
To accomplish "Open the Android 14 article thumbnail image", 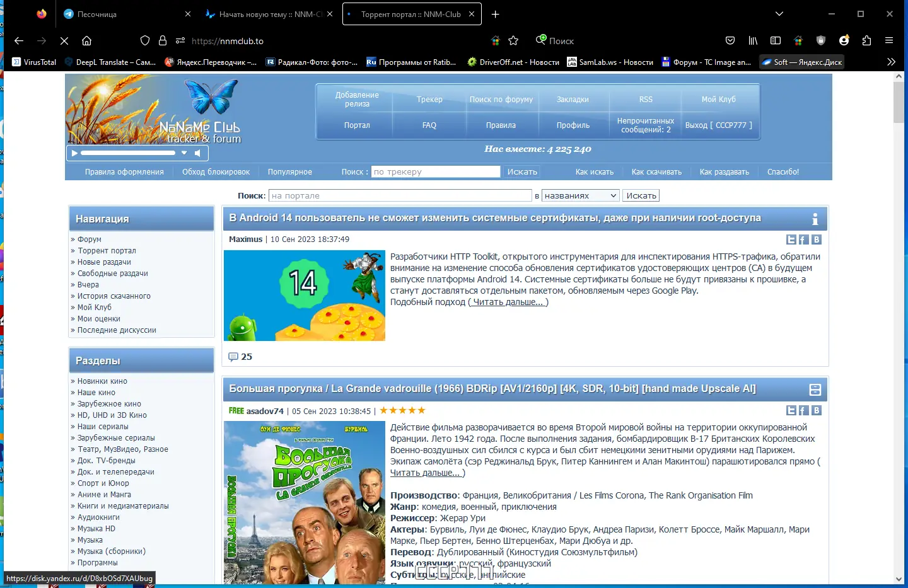I will pos(305,296).
